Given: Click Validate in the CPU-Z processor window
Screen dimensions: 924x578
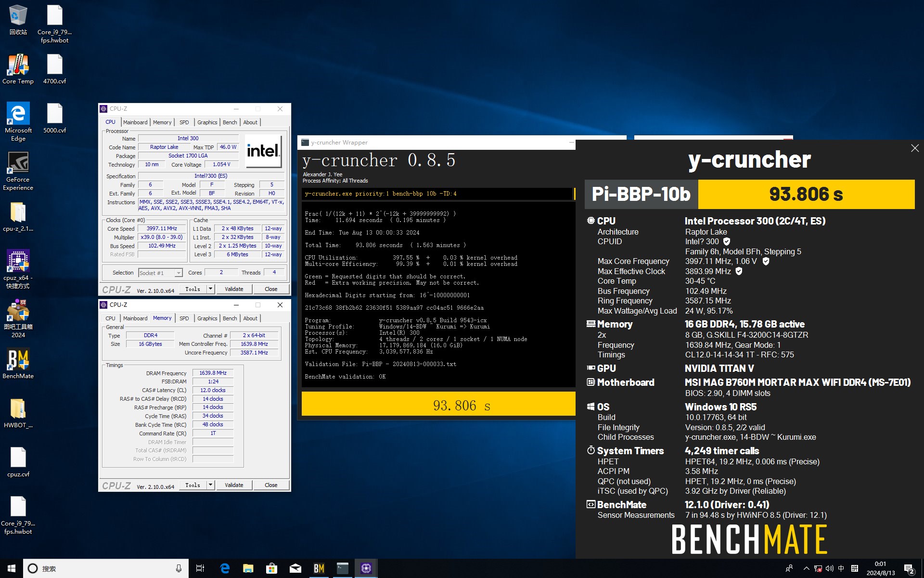Looking at the screenshot, I should click(x=234, y=289).
